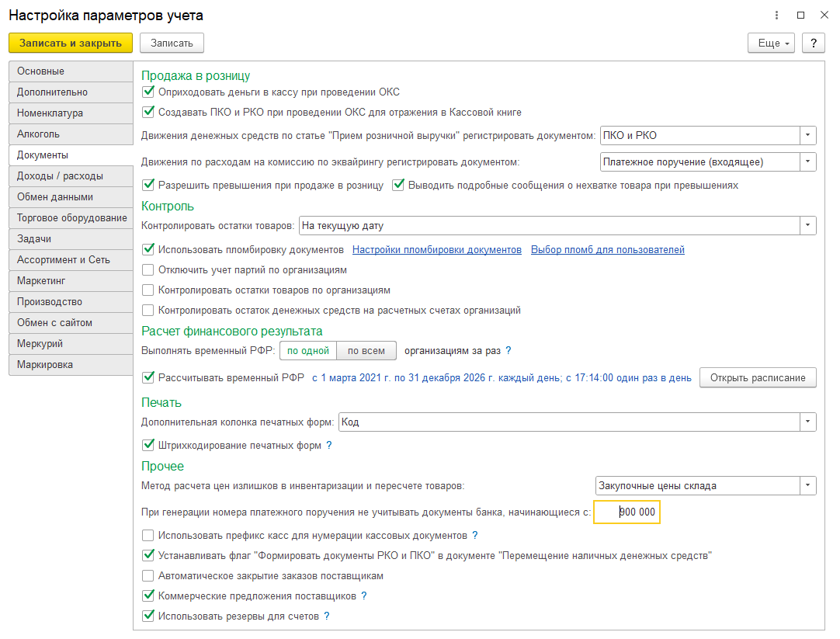This screenshot has width=840, height=639.
Task: Click help icon next to 'организациям за раз'
Action: (509, 351)
